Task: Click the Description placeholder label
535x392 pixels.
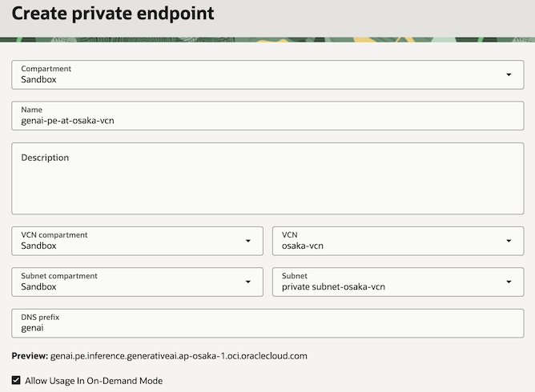Action: click(45, 158)
